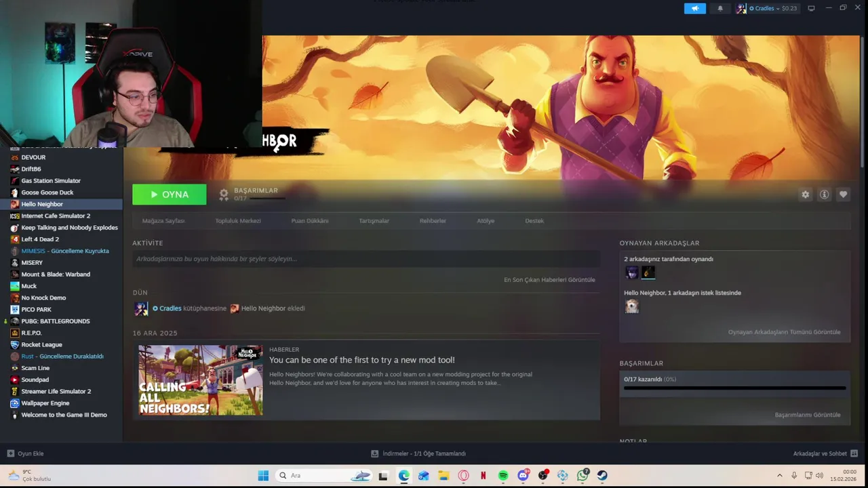Open Windows Start menu
Viewport: 868px width, 488px height.
click(x=263, y=476)
